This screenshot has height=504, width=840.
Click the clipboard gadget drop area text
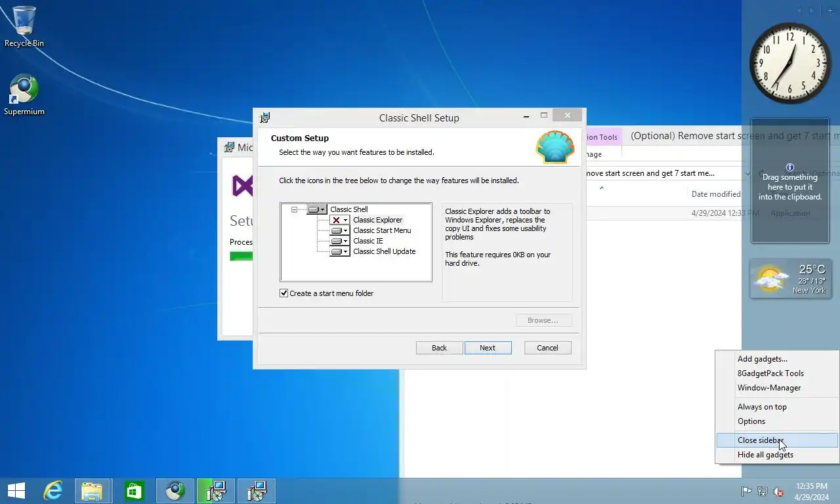pos(790,187)
